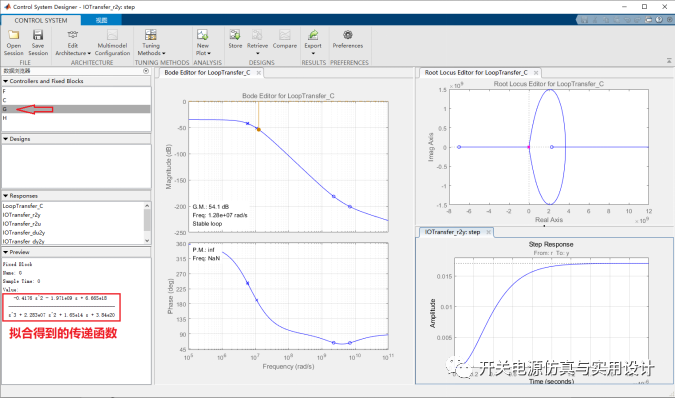Image resolution: width=676 pixels, height=398 pixels.
Task: Select the LoopTransfer_C response
Action: [73, 206]
